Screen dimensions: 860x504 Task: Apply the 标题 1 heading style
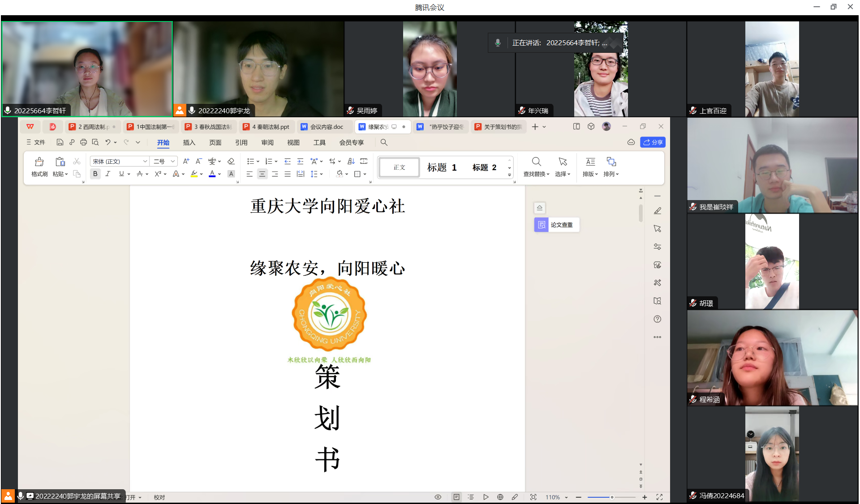tap(441, 167)
